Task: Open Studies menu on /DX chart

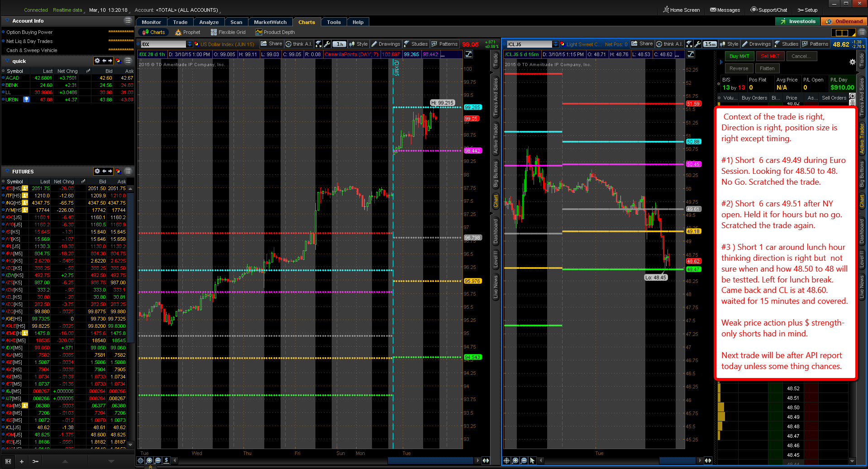Action: pos(416,44)
